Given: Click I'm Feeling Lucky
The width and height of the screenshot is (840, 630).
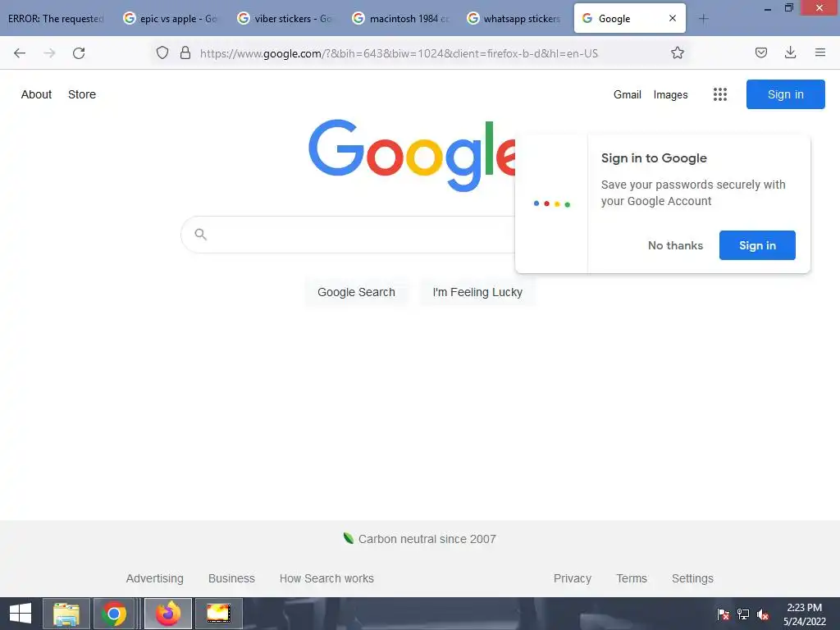Looking at the screenshot, I should point(477,292).
